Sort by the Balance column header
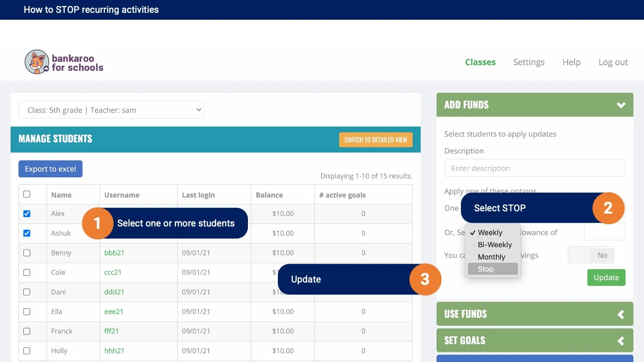This screenshot has width=644, height=362. click(x=269, y=195)
